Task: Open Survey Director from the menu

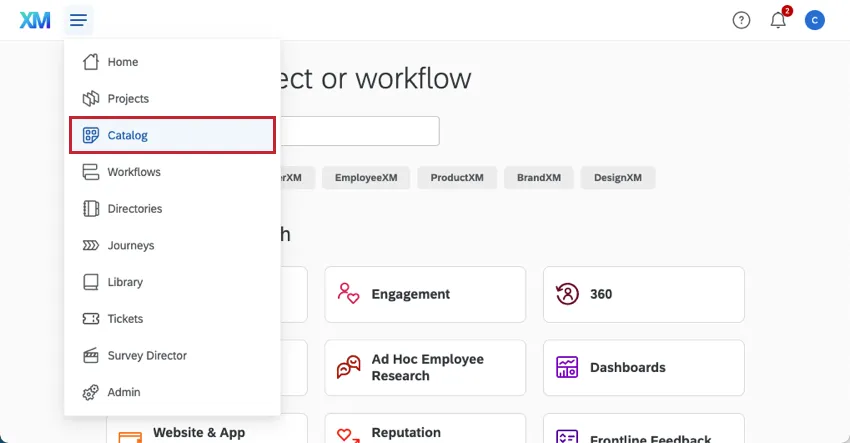Action: (x=147, y=356)
